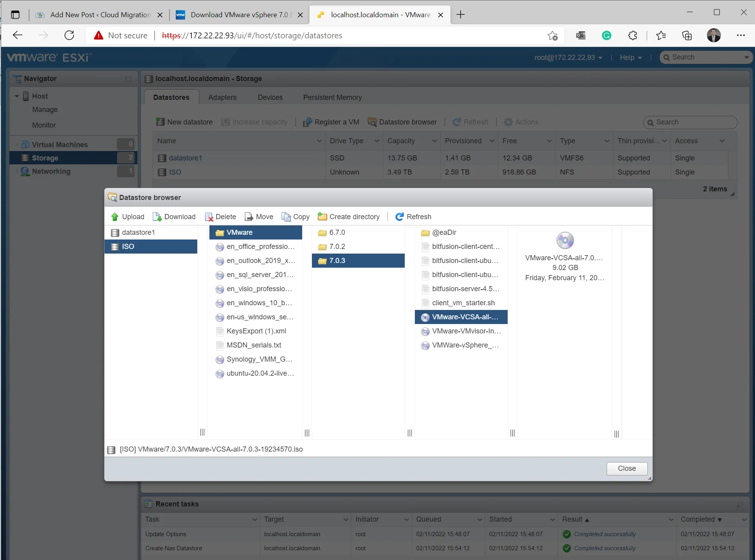Open the datastore1 link in table

point(186,158)
